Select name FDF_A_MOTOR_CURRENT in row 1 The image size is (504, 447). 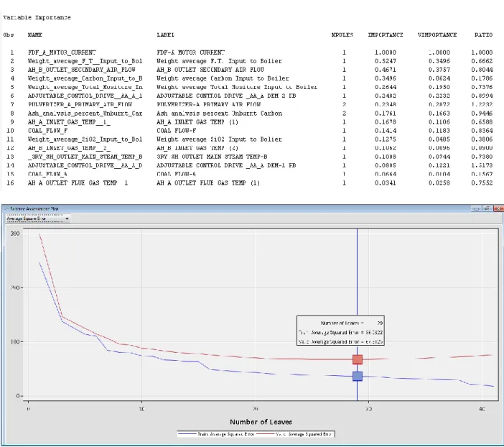click(62, 52)
